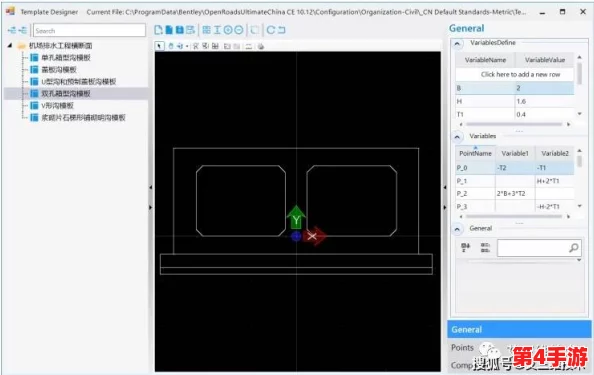The image size is (594, 375).
Task: Collapse the Variables section chevron
Action: (x=457, y=137)
